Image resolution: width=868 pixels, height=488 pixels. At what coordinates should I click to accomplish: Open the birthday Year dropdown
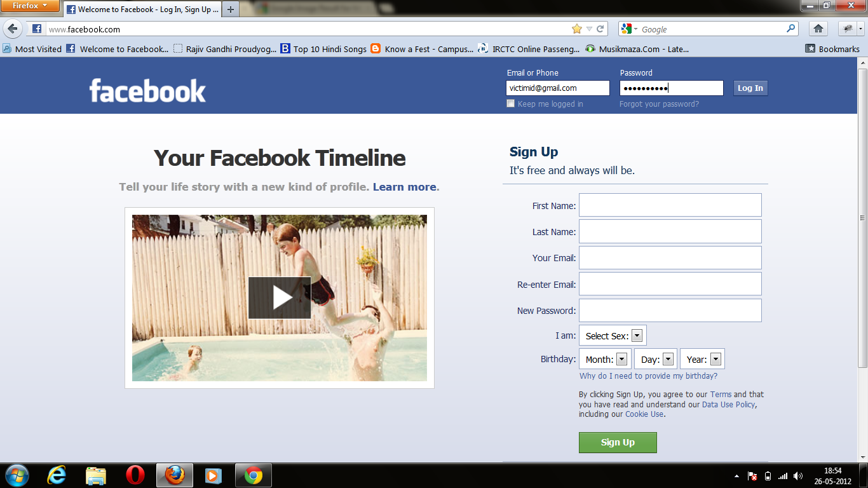(703, 359)
